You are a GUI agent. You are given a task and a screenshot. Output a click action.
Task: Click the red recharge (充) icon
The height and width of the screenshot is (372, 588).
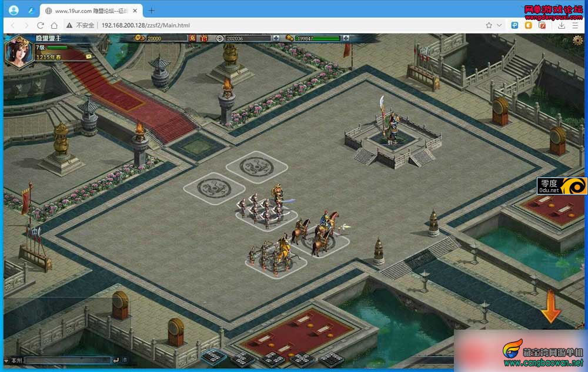tap(192, 38)
